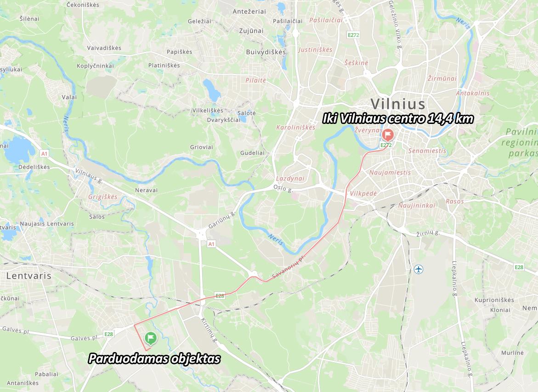
Task: Click the E272 shield below the red flag
Action: pos(386,146)
